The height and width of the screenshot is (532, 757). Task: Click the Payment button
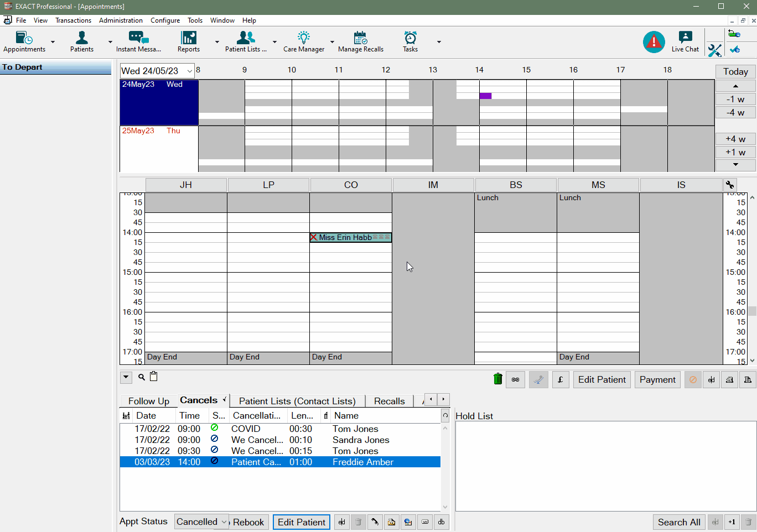coord(657,380)
